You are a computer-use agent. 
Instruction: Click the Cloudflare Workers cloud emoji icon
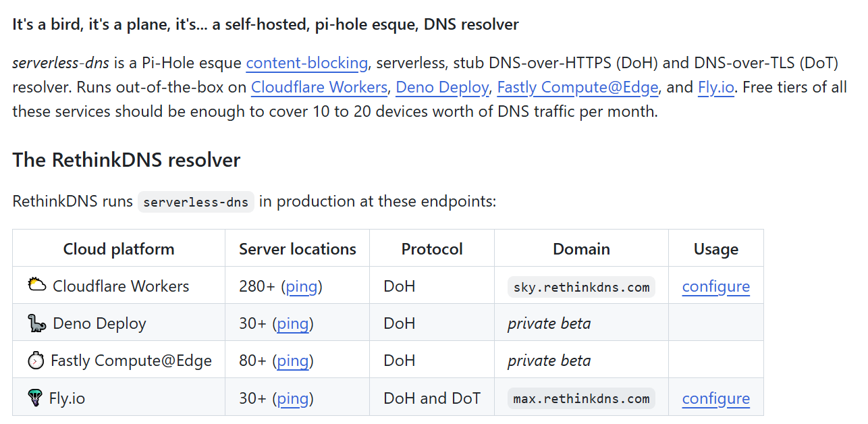pyautogui.click(x=36, y=285)
